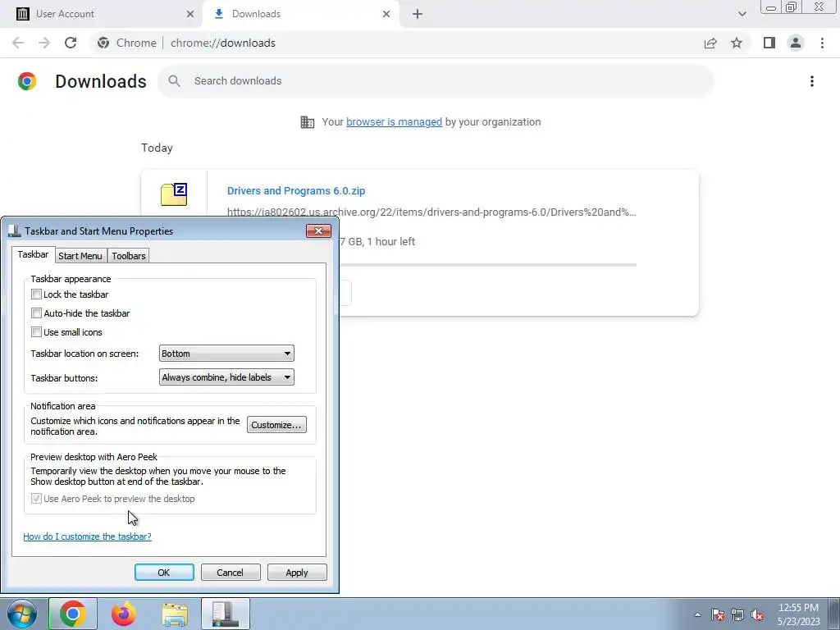Click the taskbar clock showing 12:55 PM
The height and width of the screenshot is (630, 840).
798,614
